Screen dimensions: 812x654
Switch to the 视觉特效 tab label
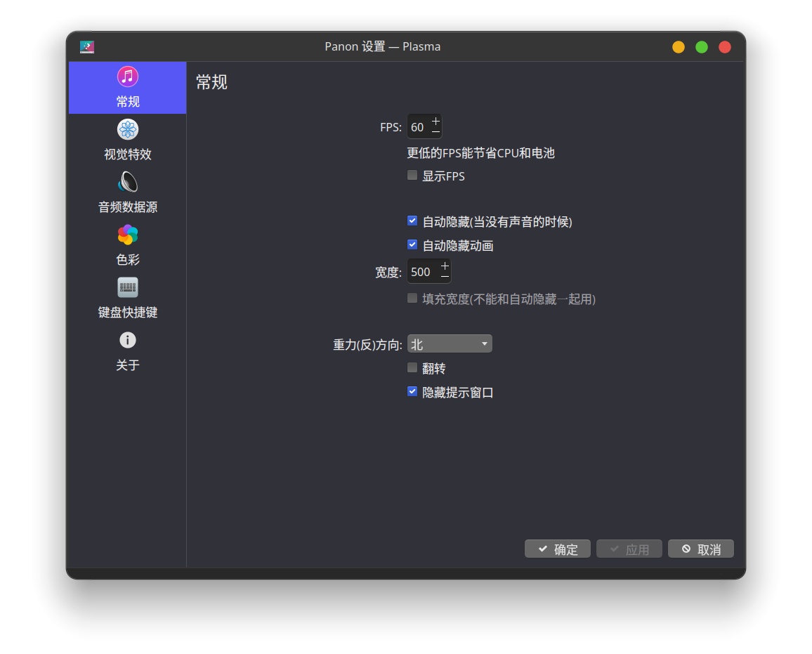127,155
